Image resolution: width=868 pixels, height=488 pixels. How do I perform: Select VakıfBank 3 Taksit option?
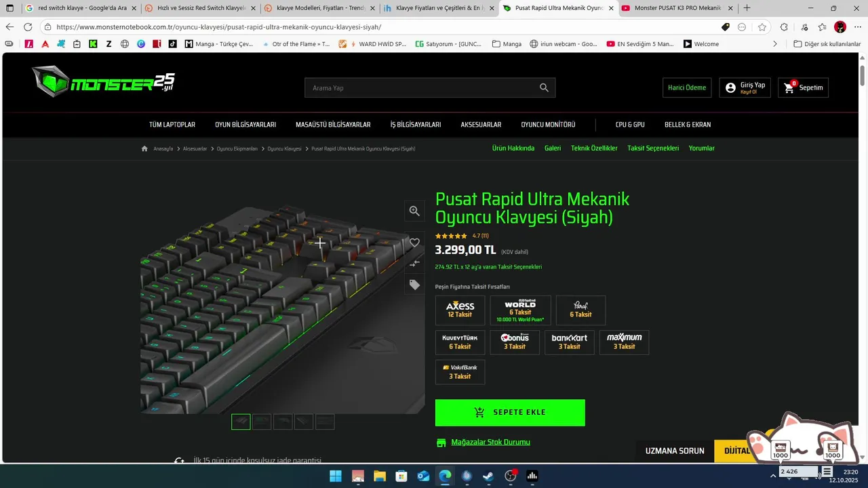460,372
